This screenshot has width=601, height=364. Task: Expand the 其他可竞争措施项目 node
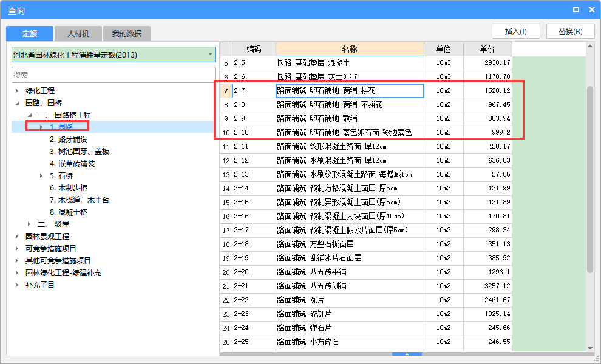click(17, 260)
